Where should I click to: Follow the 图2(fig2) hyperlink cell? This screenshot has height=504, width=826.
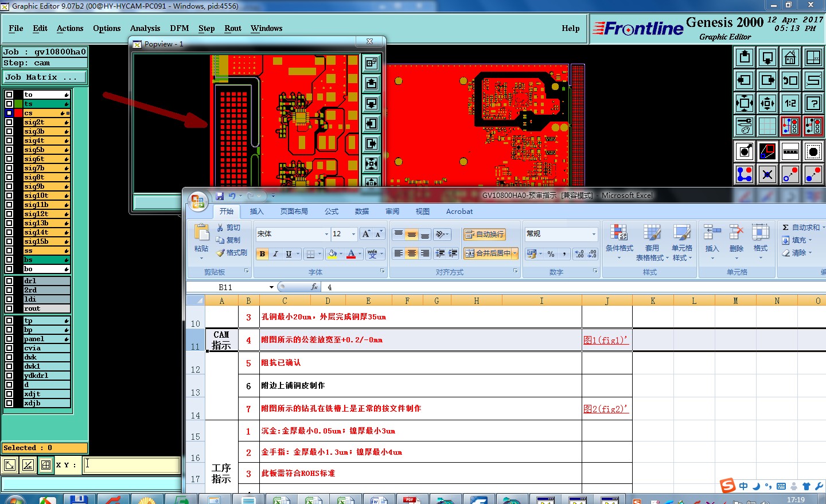(x=606, y=409)
